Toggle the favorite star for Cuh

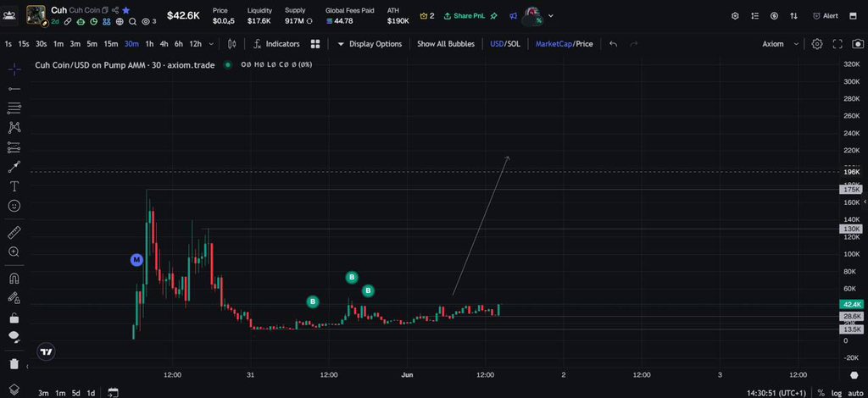coord(126,10)
